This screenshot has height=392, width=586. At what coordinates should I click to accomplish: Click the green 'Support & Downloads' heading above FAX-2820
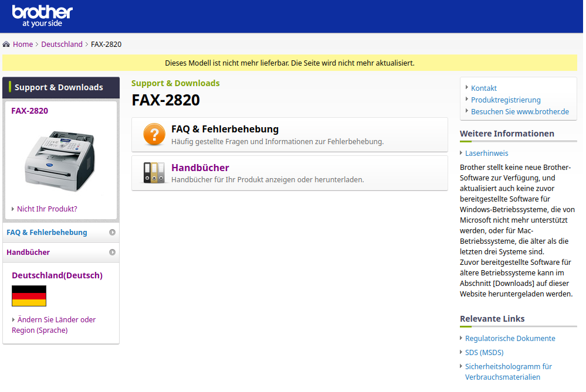(175, 83)
